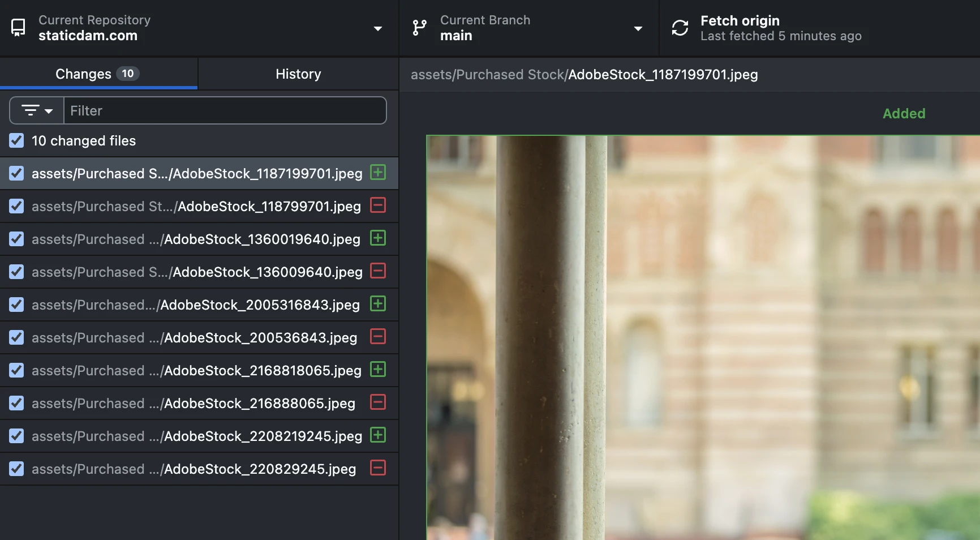Toggle the checkbox for AdobeStock_2168818065.jpeg

[16, 370]
